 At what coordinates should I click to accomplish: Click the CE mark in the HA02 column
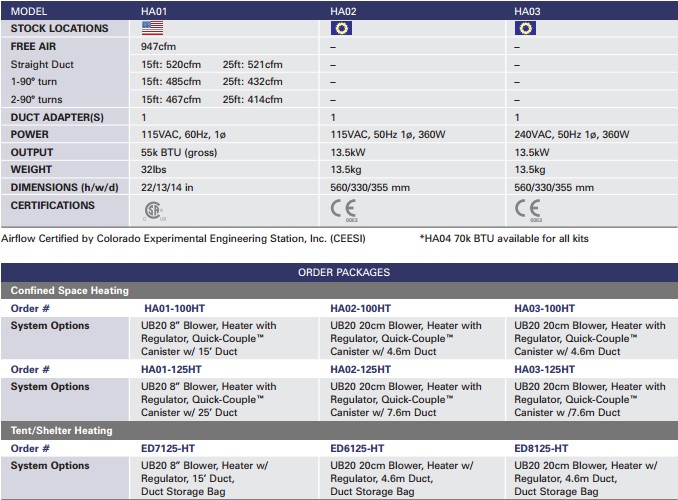pyautogui.click(x=344, y=210)
